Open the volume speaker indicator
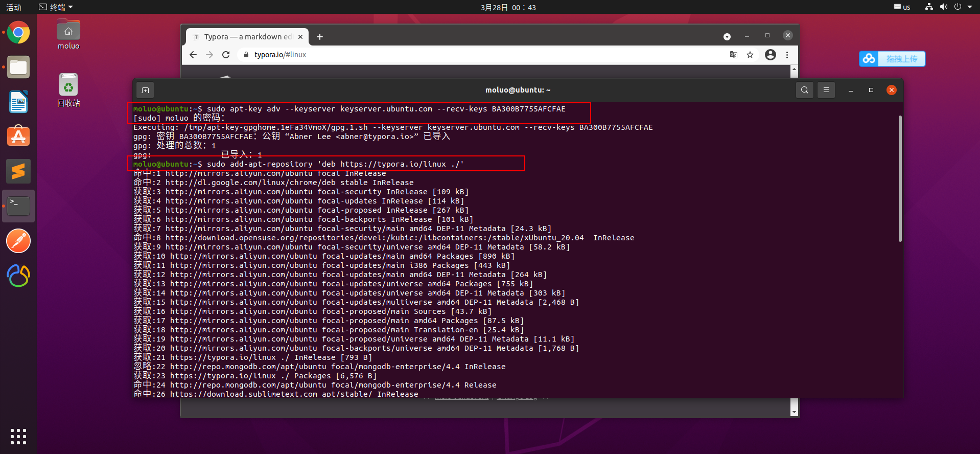Image resolution: width=980 pixels, height=454 pixels. 943,7
